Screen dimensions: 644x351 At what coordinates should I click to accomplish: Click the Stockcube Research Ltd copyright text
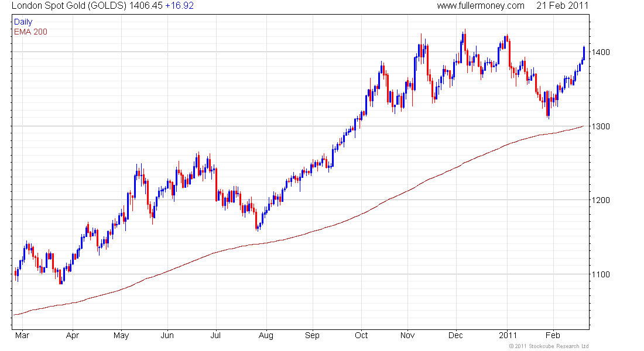tap(549, 346)
